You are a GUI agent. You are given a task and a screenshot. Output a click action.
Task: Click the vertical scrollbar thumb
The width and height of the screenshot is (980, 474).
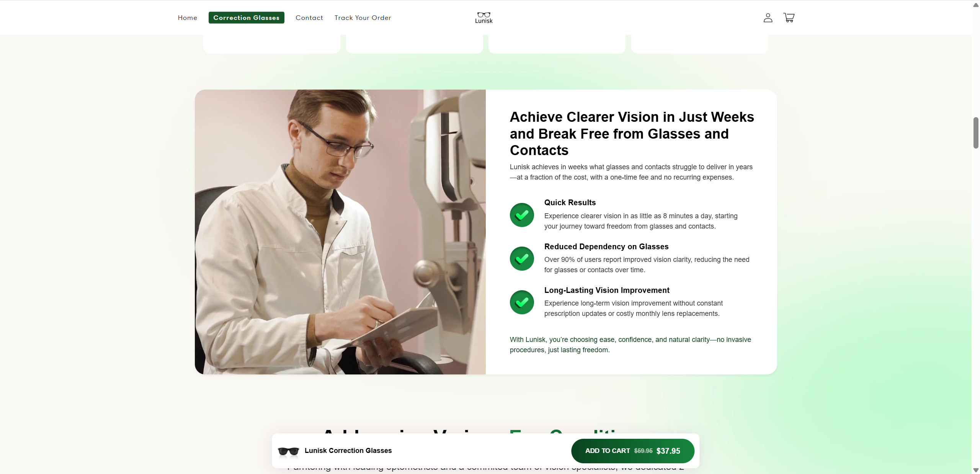click(x=976, y=133)
